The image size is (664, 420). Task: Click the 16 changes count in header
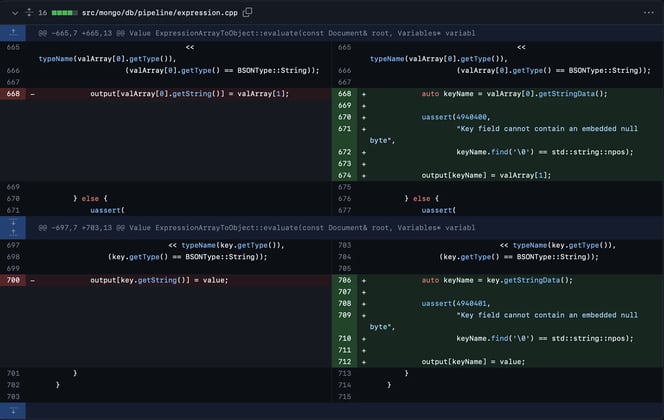42,12
